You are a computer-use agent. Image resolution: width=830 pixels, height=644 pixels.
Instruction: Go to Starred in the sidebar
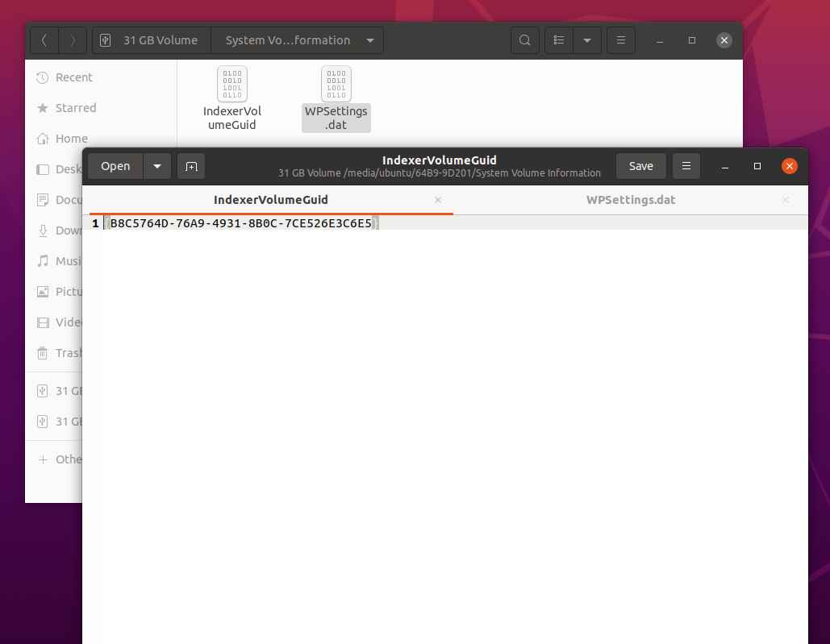coord(75,108)
